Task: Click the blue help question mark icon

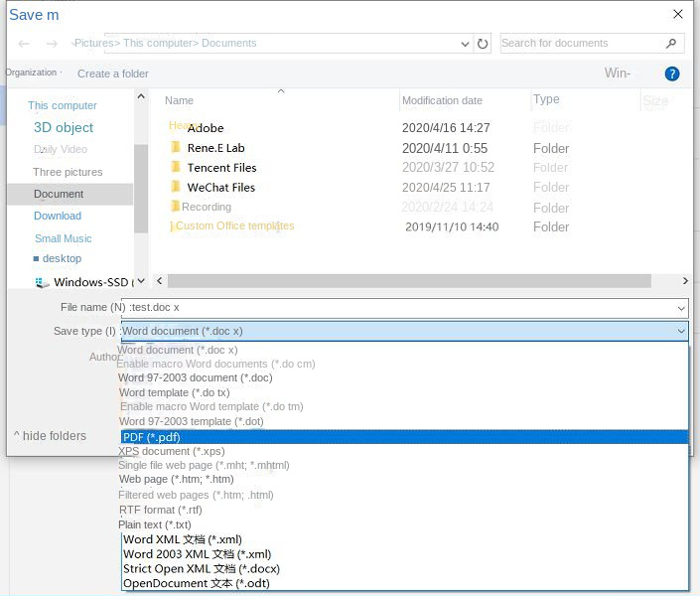Action: 672,74
